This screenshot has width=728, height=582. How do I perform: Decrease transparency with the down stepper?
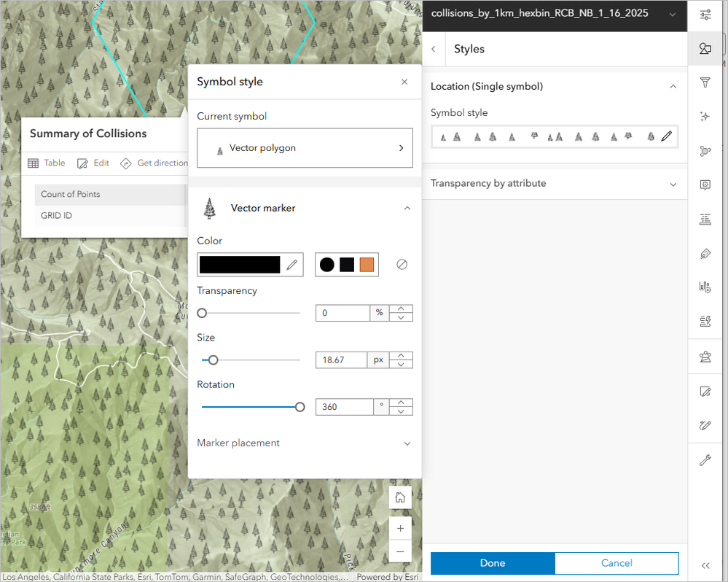(x=401, y=317)
